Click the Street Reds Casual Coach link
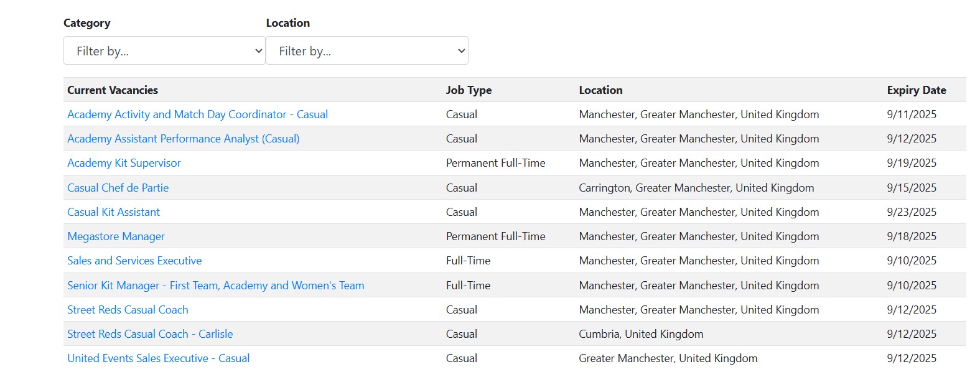Screen dimensions: 980x377 128,310
